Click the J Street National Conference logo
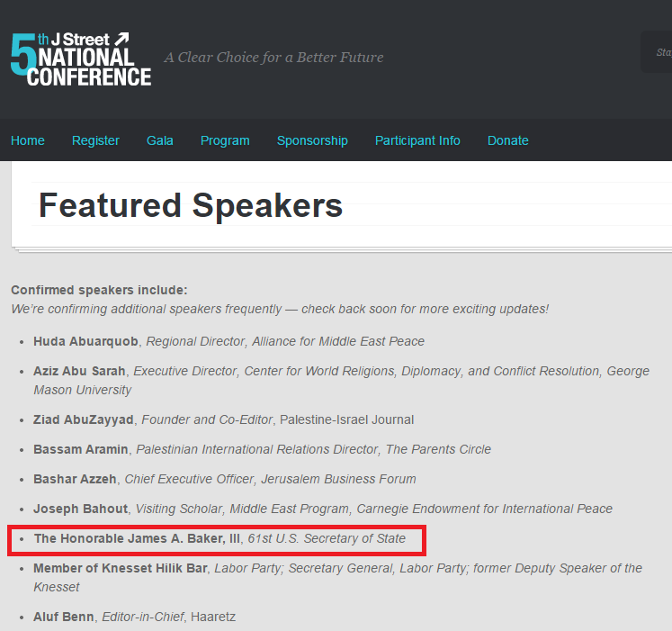Image resolution: width=672 pixels, height=631 pixels. tap(81, 59)
